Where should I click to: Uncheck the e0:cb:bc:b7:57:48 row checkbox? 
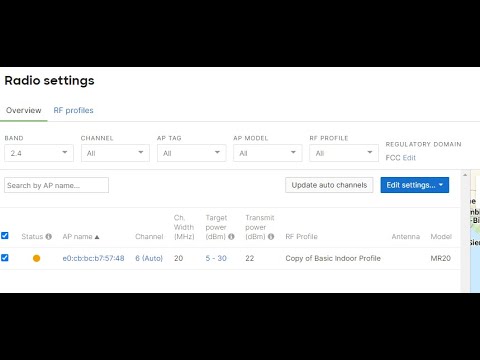point(5,258)
